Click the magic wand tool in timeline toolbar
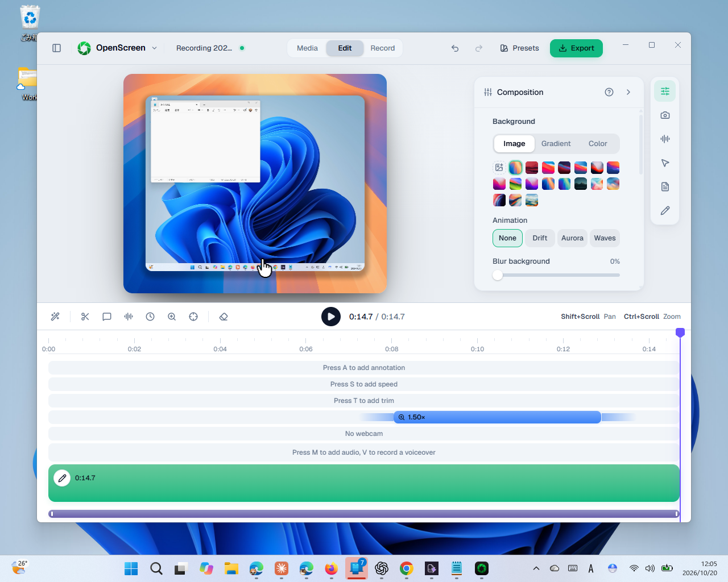Screen dimensions: 728x582 point(55,317)
